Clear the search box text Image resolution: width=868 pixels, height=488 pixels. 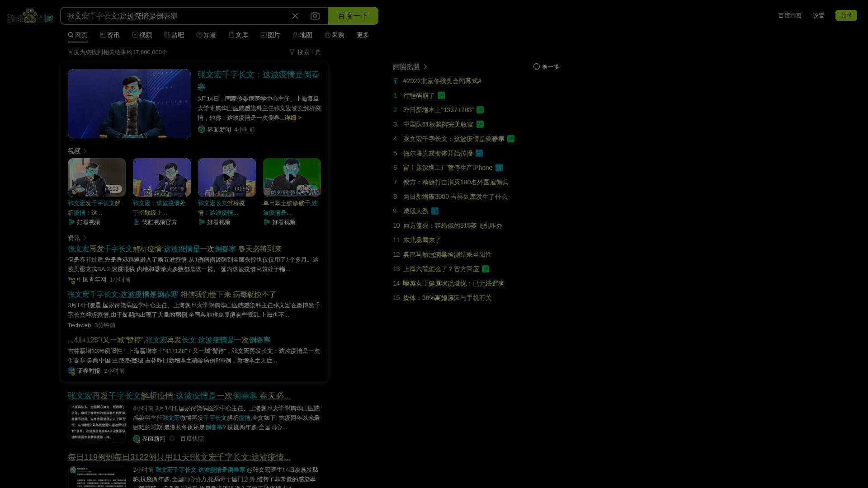click(x=295, y=16)
